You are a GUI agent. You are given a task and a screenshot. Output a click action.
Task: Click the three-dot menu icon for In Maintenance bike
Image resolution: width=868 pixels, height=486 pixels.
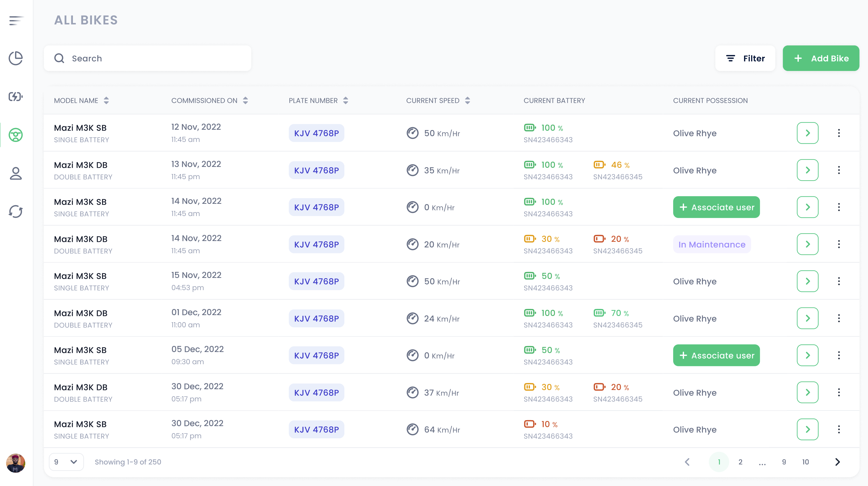[839, 244]
